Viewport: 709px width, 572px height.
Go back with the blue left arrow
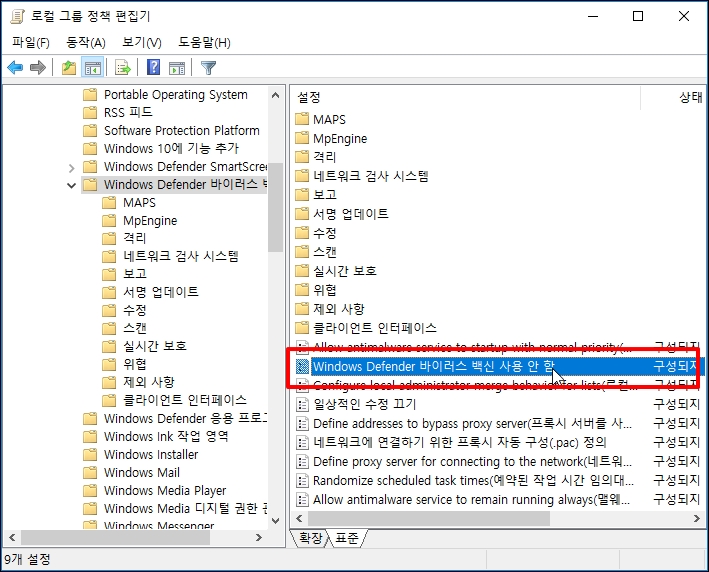click(15, 68)
